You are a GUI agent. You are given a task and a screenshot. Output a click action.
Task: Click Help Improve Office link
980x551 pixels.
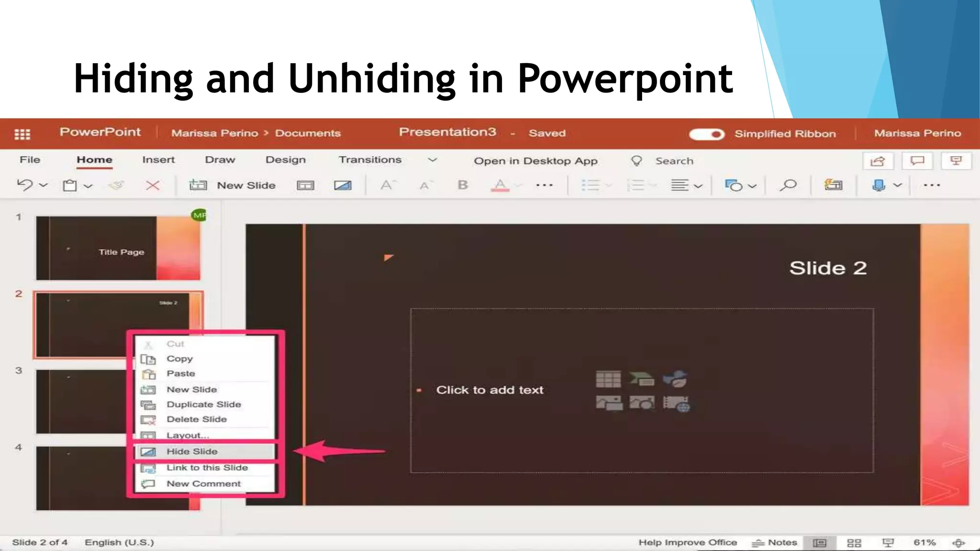688,542
